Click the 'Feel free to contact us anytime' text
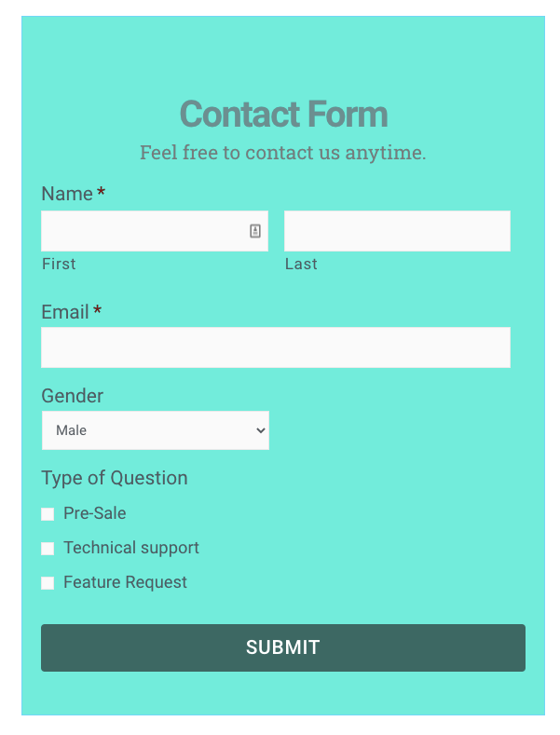Image resolution: width=560 pixels, height=735 pixels. tap(283, 153)
